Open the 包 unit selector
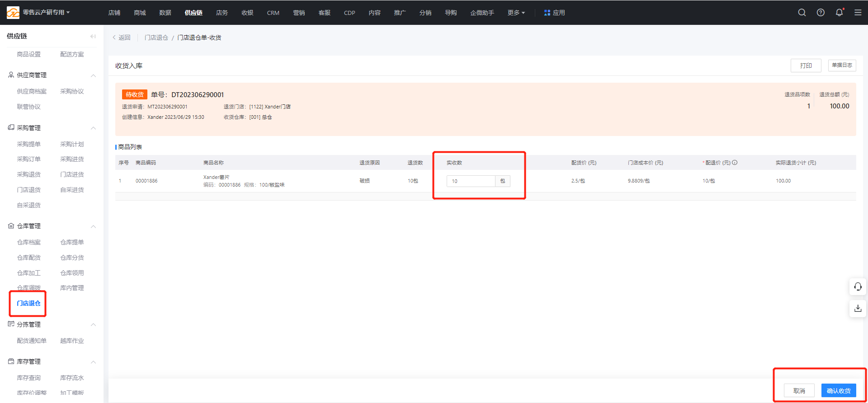Viewport: 868px width, 403px height. tap(503, 181)
